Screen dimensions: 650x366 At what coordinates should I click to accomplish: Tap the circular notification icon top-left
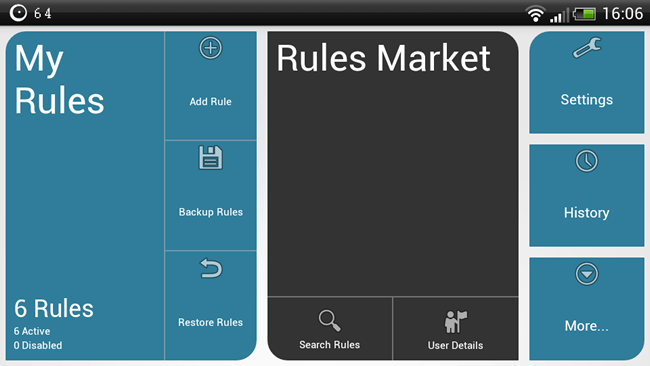[x=18, y=13]
